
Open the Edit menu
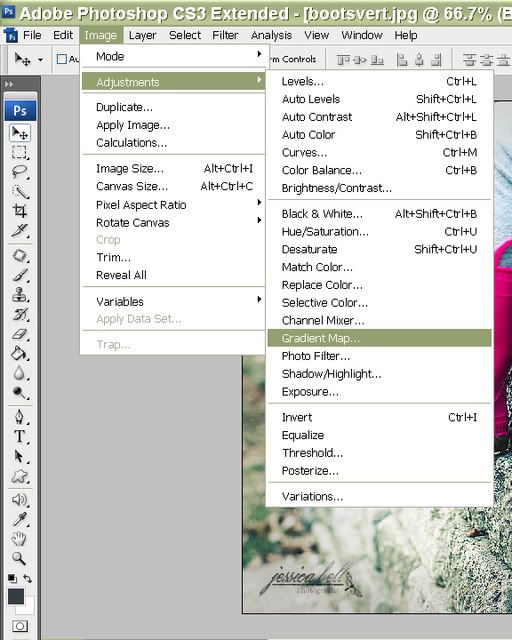[x=63, y=36]
